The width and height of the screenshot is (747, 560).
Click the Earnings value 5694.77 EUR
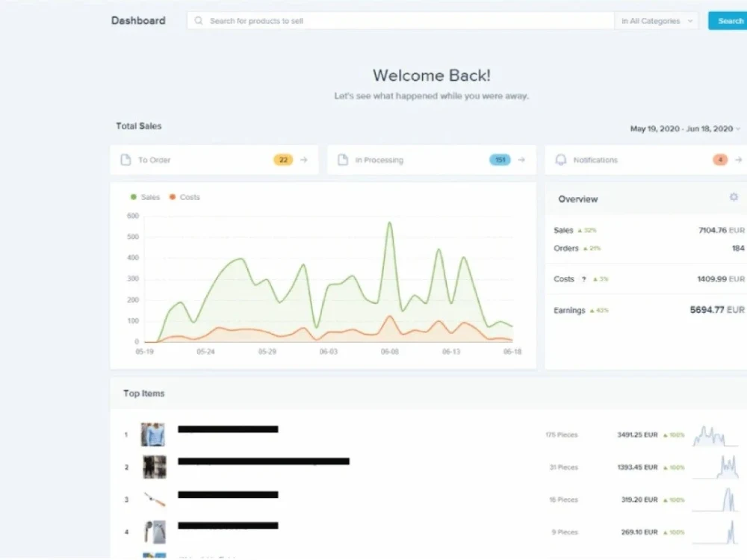(x=717, y=310)
